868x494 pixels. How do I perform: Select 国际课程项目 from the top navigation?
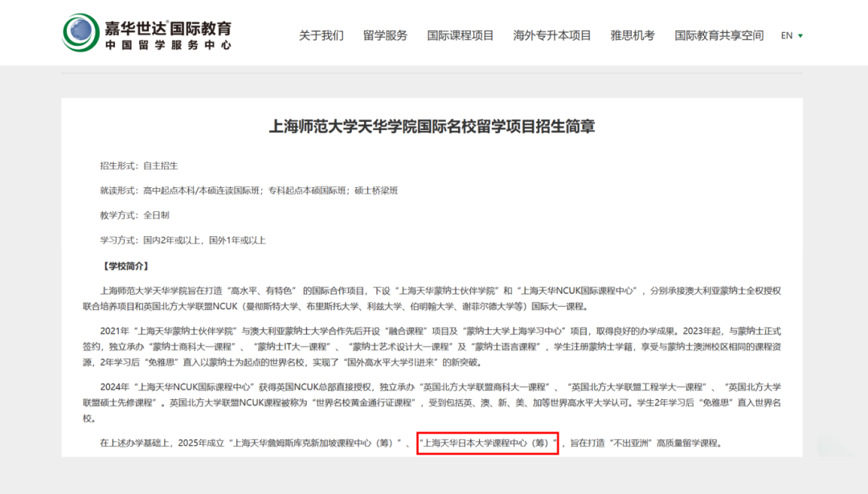tap(459, 35)
